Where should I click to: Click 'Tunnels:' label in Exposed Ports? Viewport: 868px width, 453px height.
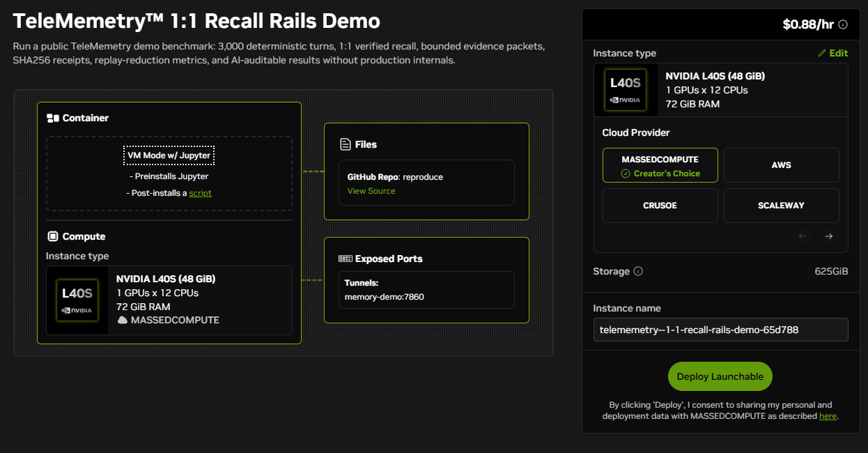click(x=362, y=283)
